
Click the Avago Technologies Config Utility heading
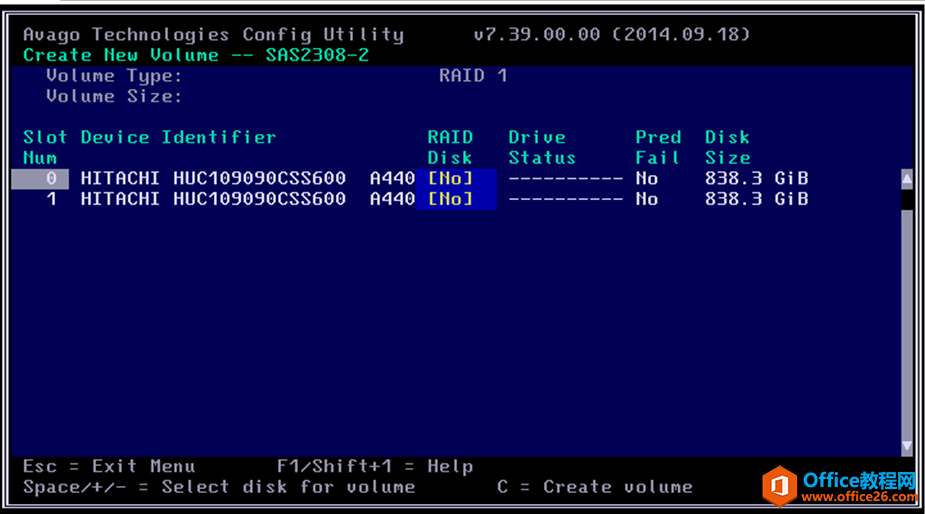point(214,35)
